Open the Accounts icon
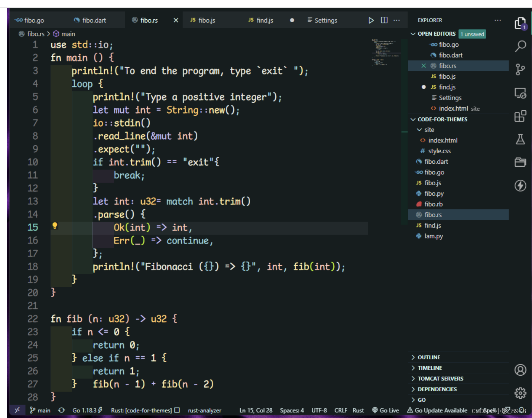Viewport: 532px width, 418px height. (x=520, y=370)
